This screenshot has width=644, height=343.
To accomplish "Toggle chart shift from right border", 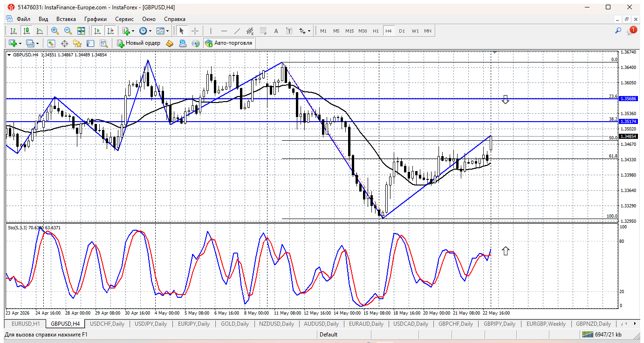I will [110, 31].
